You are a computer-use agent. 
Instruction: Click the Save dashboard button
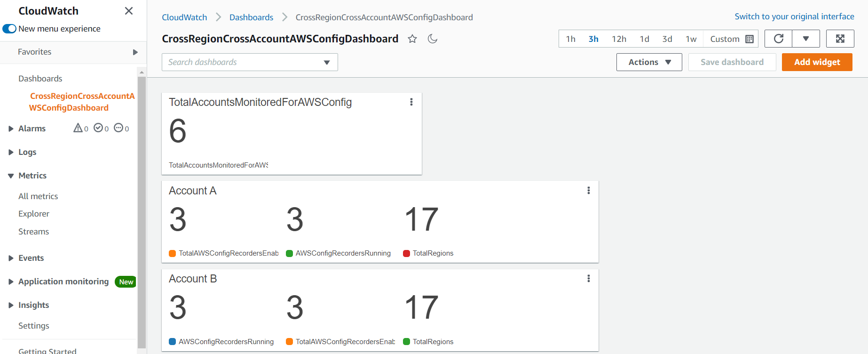(732, 62)
